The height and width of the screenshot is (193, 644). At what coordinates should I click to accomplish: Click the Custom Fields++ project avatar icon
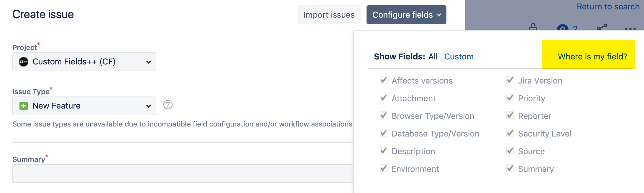coord(24,61)
